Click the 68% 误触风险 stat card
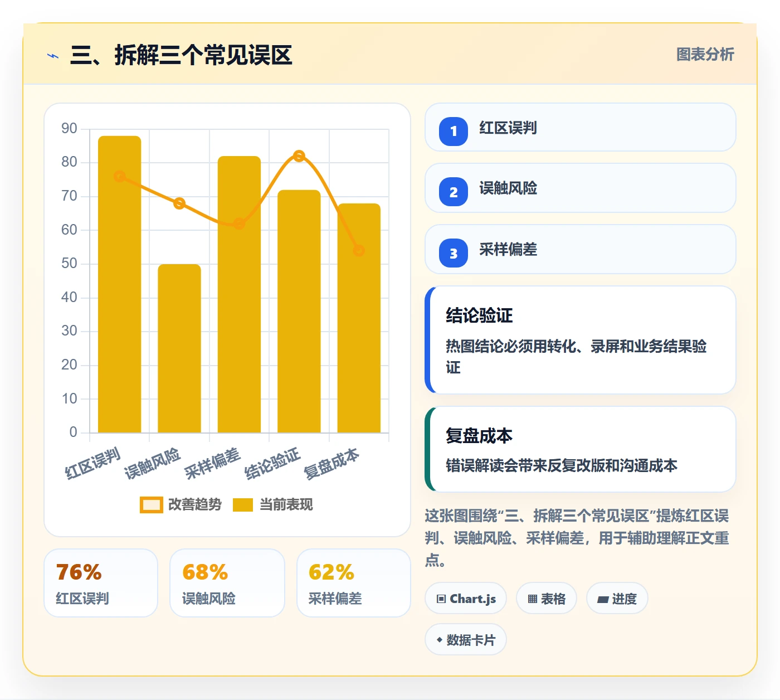Viewport: 780px width, 700px height. coord(227,583)
